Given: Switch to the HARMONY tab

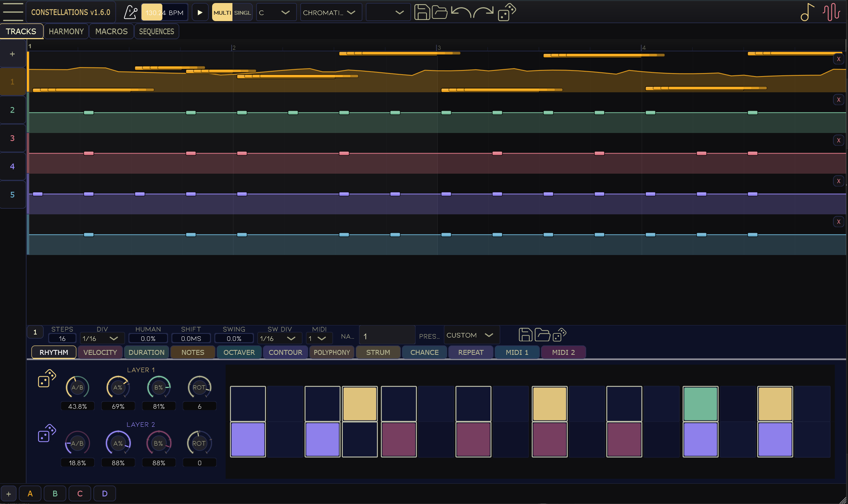Looking at the screenshot, I should (66, 31).
